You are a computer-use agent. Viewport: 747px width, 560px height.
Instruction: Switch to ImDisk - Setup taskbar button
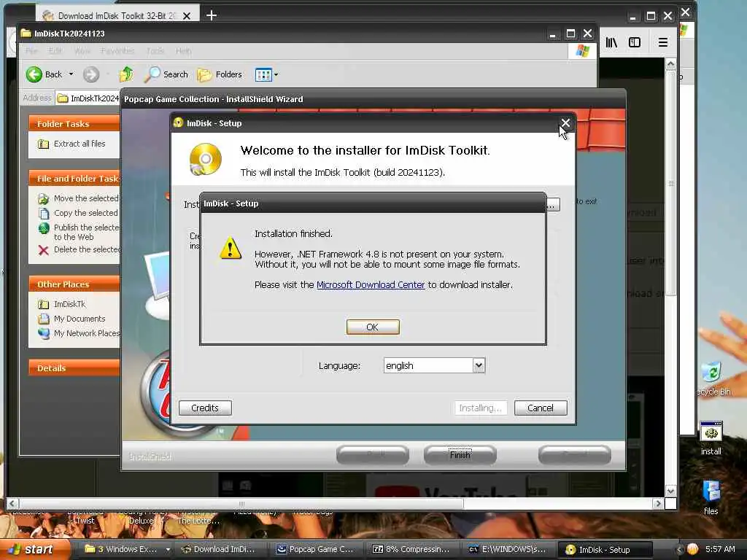click(x=605, y=550)
